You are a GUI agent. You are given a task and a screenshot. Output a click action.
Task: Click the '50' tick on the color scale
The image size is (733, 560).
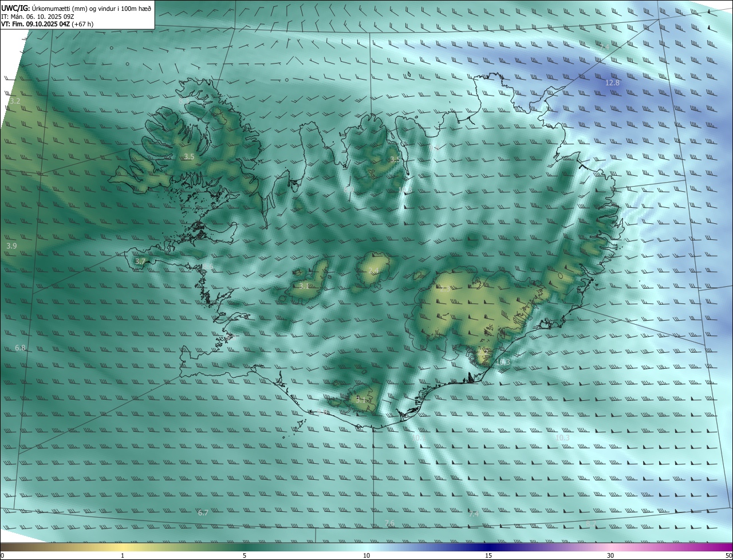[728, 555]
